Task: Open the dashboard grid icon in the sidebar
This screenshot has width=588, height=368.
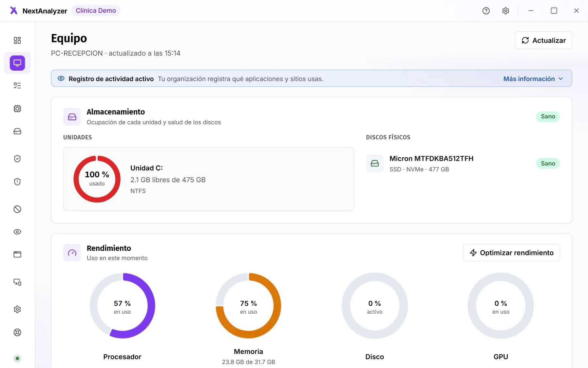Action: (17, 40)
